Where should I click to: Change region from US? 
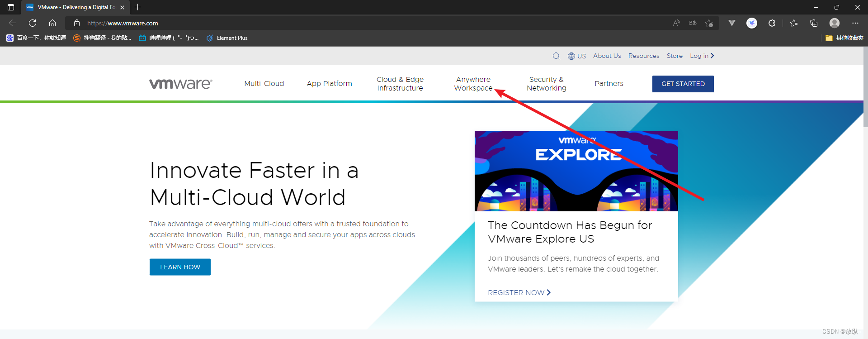pos(577,56)
